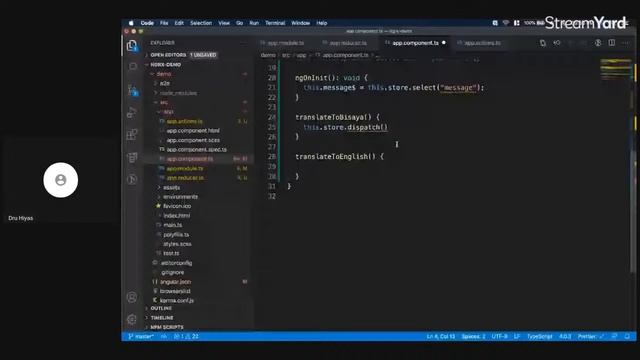Open app.module.ts in file tree

coord(184,169)
